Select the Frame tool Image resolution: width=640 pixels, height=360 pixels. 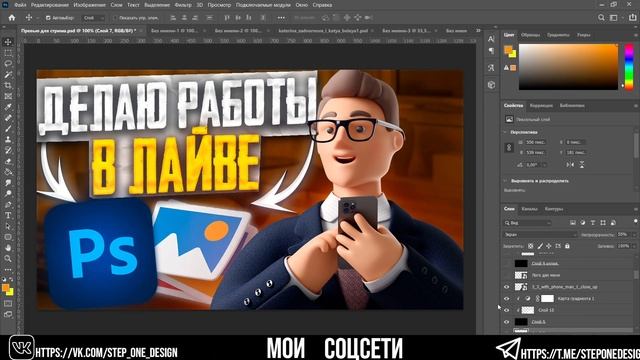(8, 96)
